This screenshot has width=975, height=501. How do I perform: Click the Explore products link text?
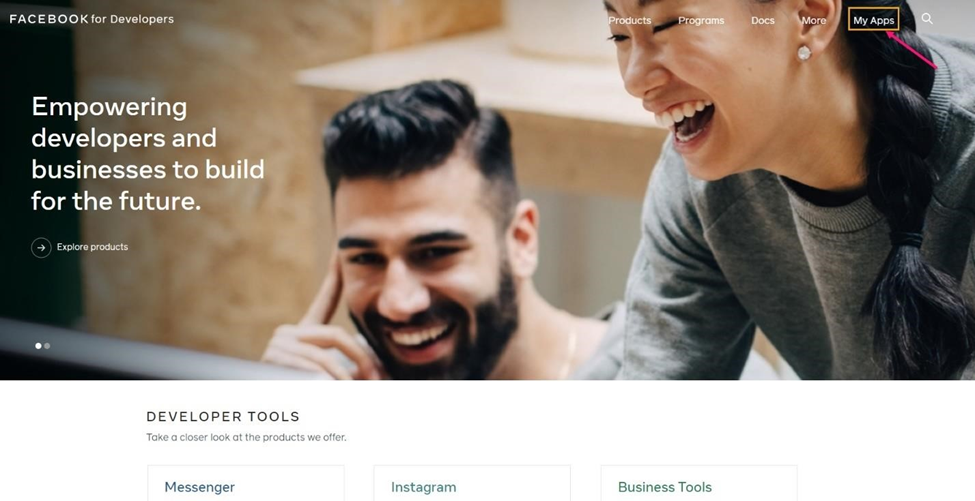click(x=92, y=247)
